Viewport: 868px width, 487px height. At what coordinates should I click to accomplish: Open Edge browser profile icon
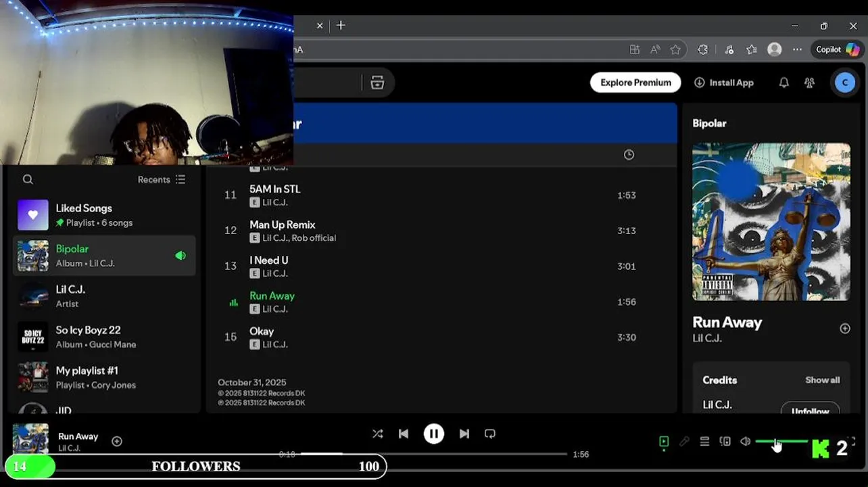(x=775, y=49)
